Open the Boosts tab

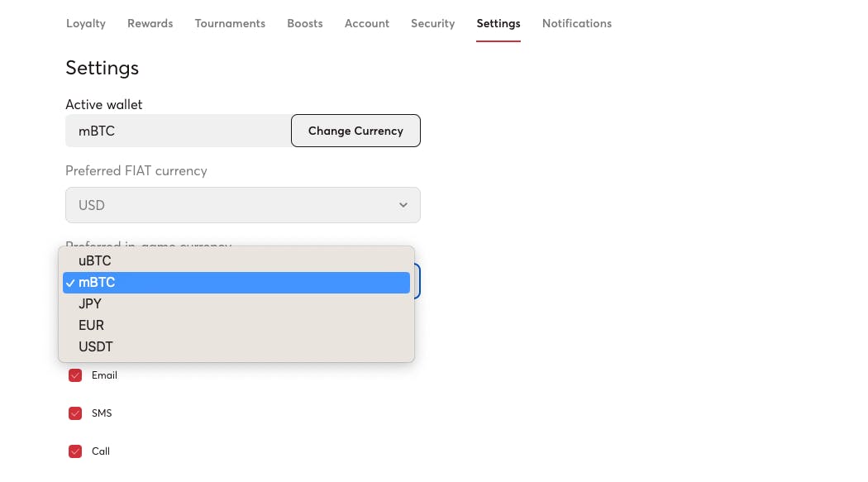click(x=304, y=23)
